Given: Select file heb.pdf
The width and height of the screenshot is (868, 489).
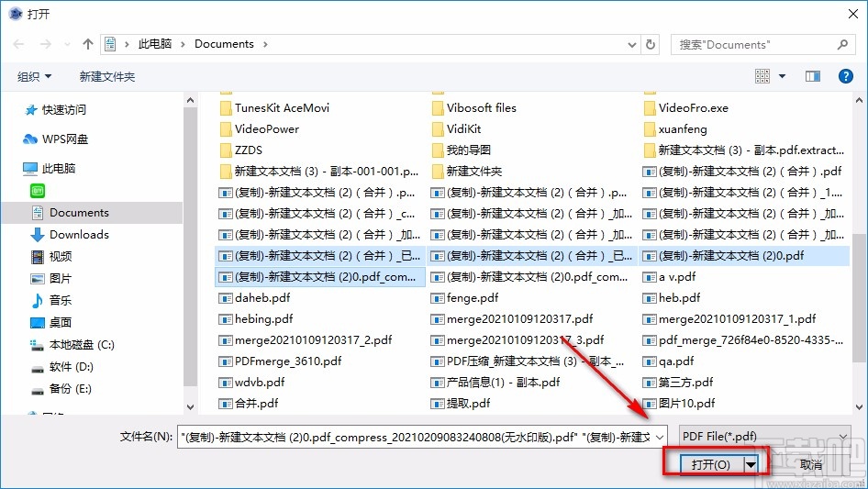Looking at the screenshot, I should pyautogui.click(x=672, y=298).
